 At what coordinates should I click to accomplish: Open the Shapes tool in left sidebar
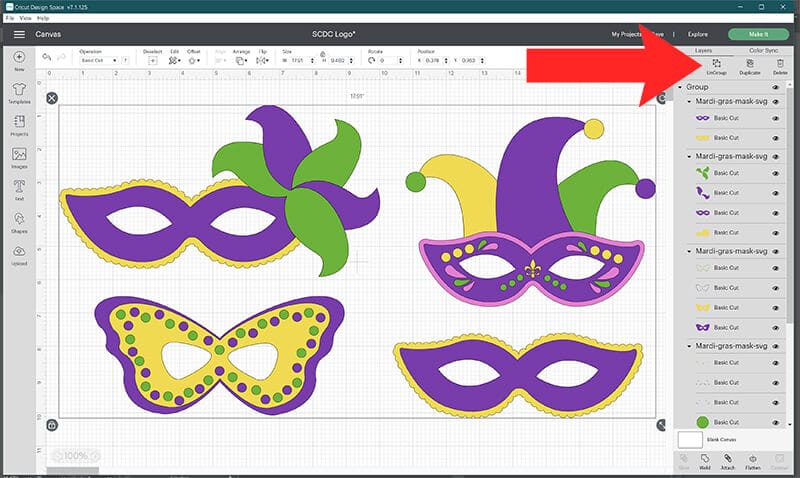point(19,223)
